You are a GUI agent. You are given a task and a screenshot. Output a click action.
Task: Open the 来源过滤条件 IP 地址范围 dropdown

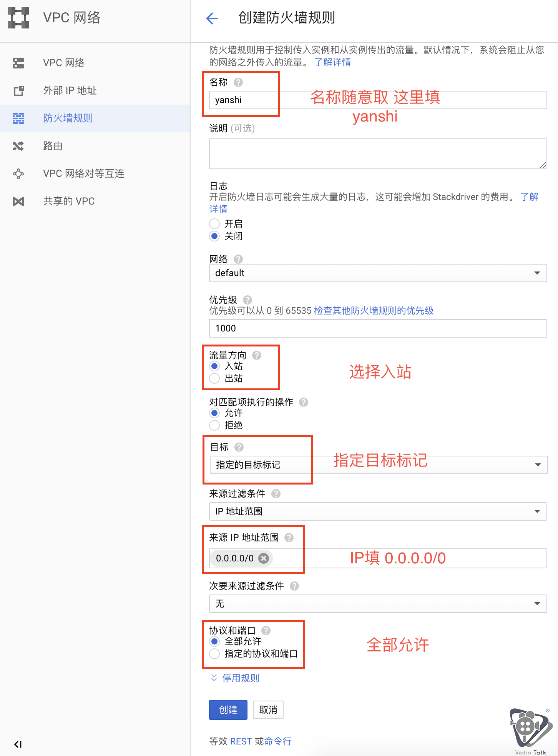(x=378, y=511)
